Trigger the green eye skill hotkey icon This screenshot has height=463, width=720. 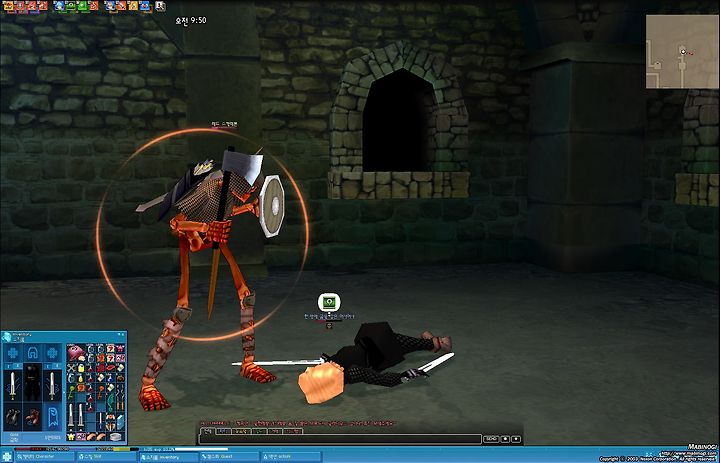[71, 6]
